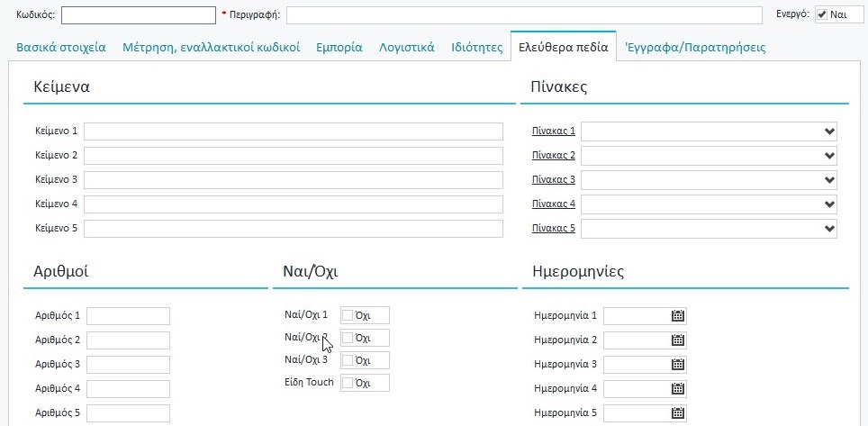Open calendar picker for Ημερομηνία 2
Screen dimensions: 868x426
(678, 340)
